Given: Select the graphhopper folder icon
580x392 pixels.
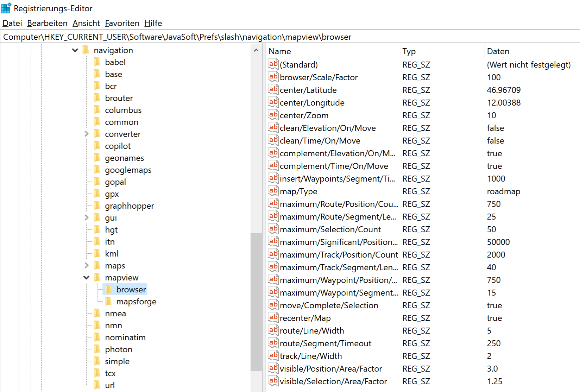Looking at the screenshot, I should (97, 206).
